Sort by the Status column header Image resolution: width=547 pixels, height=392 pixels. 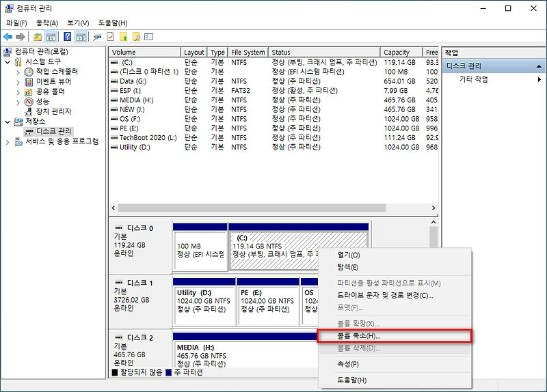(x=324, y=53)
